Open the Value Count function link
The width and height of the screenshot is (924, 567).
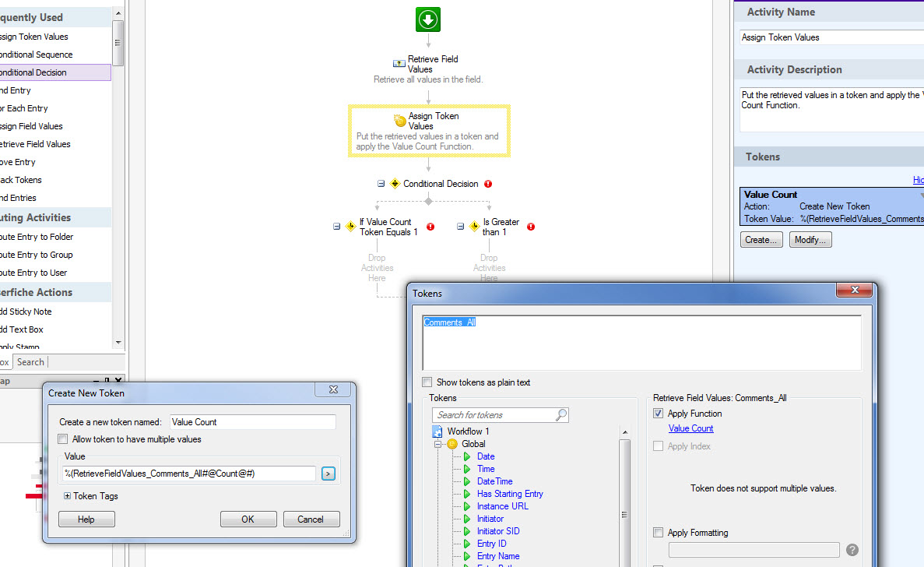pyautogui.click(x=690, y=428)
